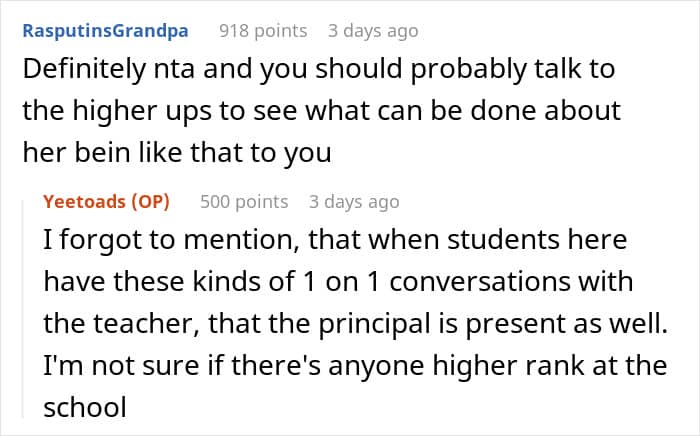
Task: Click the 918 points score
Action: click(x=263, y=31)
